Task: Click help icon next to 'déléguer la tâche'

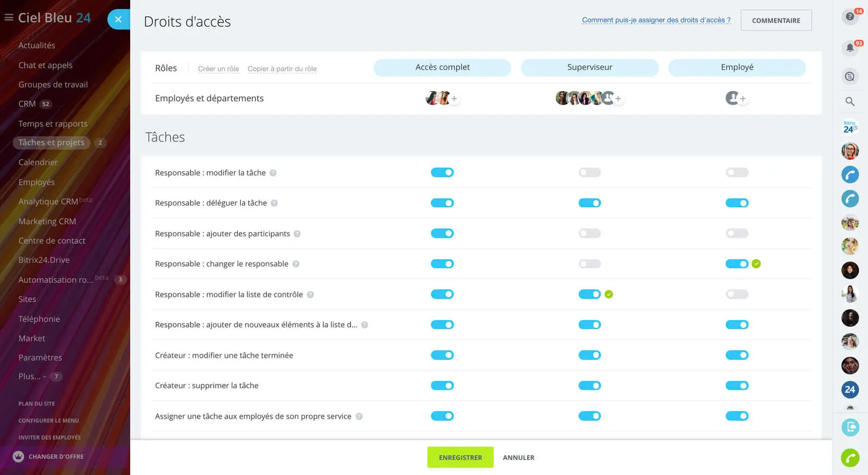Action: pyautogui.click(x=274, y=203)
